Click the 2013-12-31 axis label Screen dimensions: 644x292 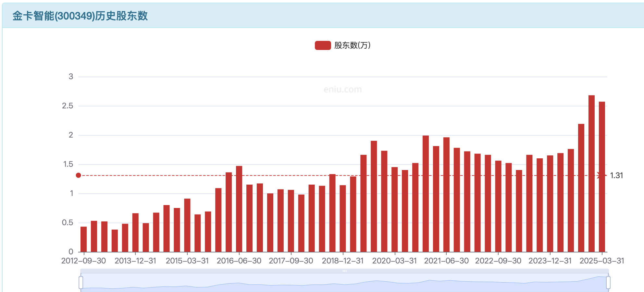135,261
